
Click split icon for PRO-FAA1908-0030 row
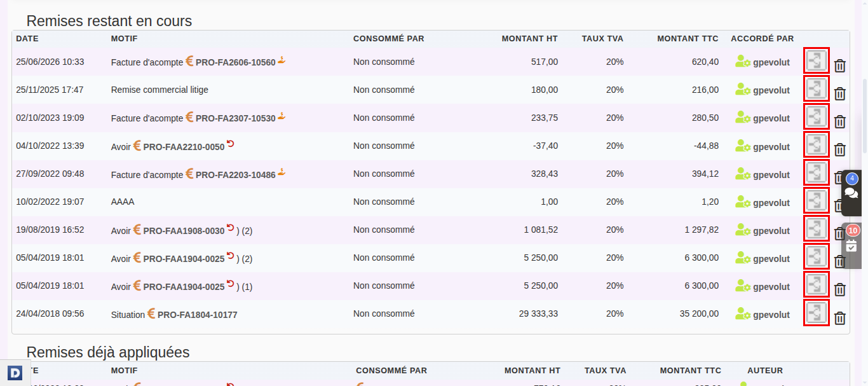point(817,229)
